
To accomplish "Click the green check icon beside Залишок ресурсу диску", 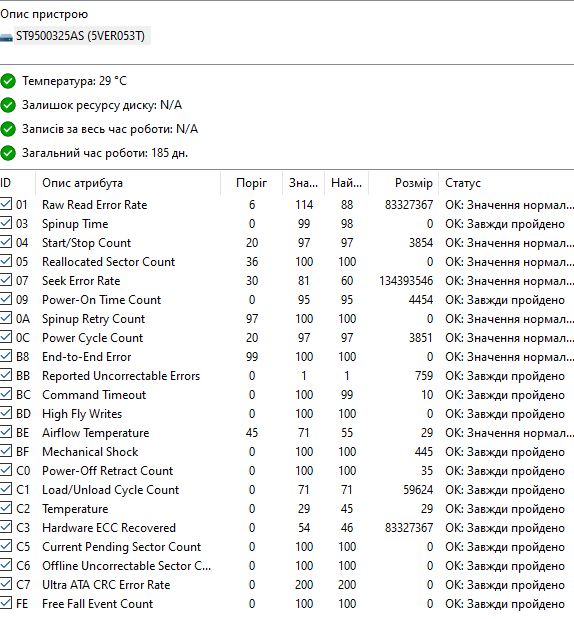I will click(8, 105).
